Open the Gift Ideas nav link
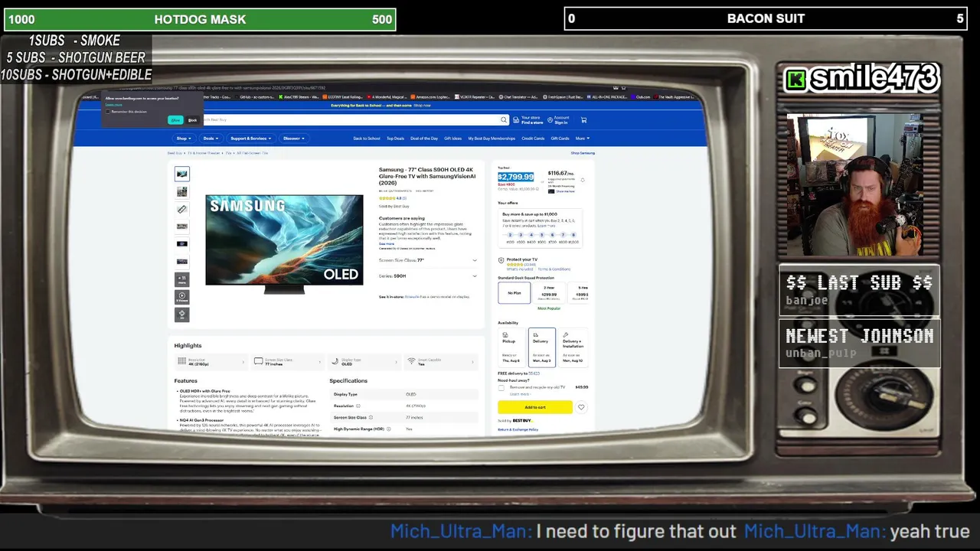This screenshot has width=980, height=551. [x=453, y=139]
